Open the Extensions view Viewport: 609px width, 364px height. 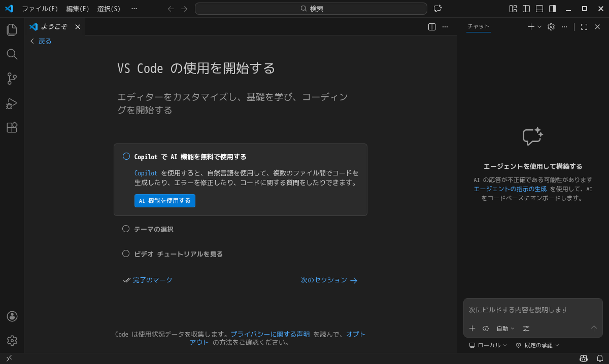click(12, 127)
